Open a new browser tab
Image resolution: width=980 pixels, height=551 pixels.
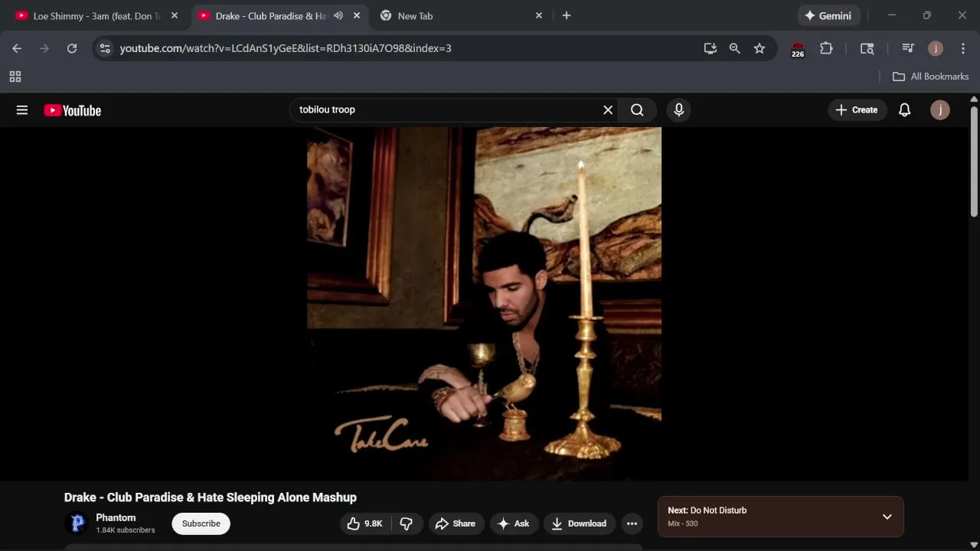point(567,15)
